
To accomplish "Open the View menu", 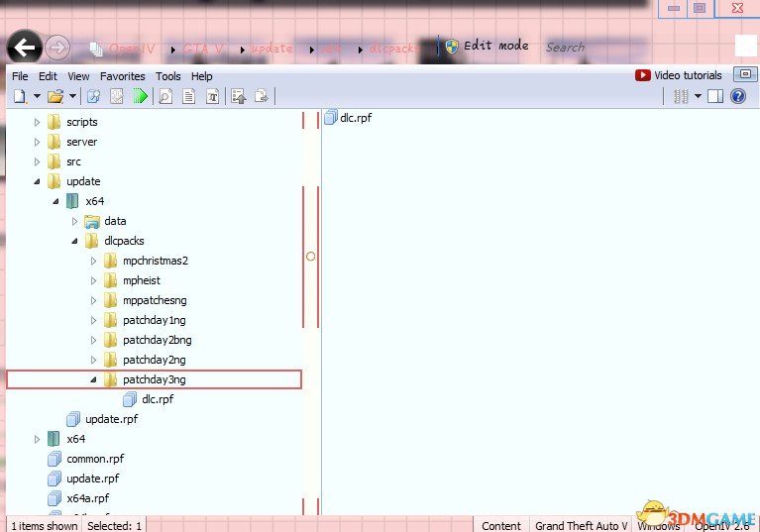I will (78, 76).
